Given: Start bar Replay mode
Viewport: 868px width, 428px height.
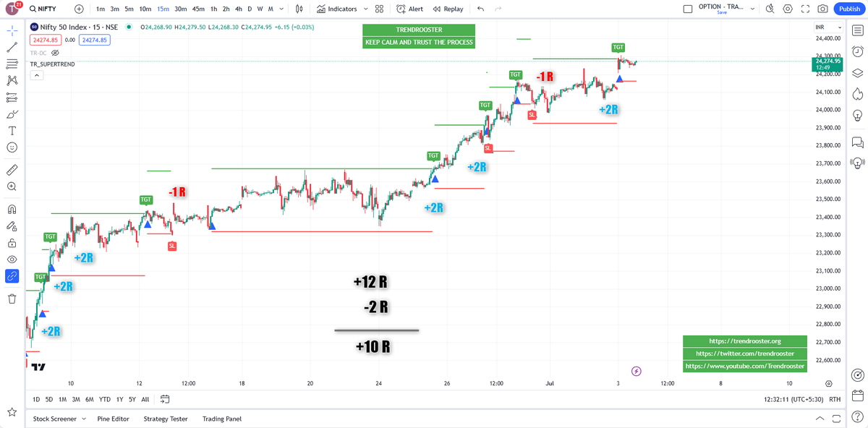Looking at the screenshot, I should (448, 9).
